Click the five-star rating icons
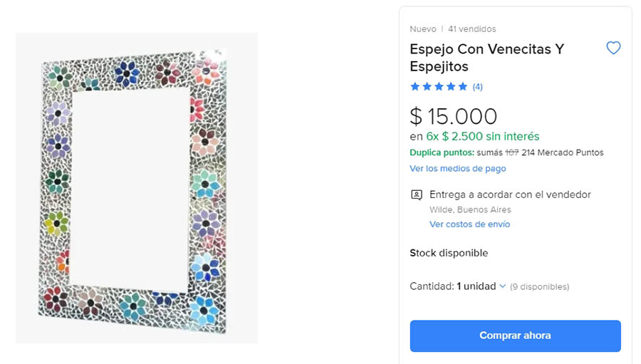The height and width of the screenshot is (364, 641). click(439, 87)
